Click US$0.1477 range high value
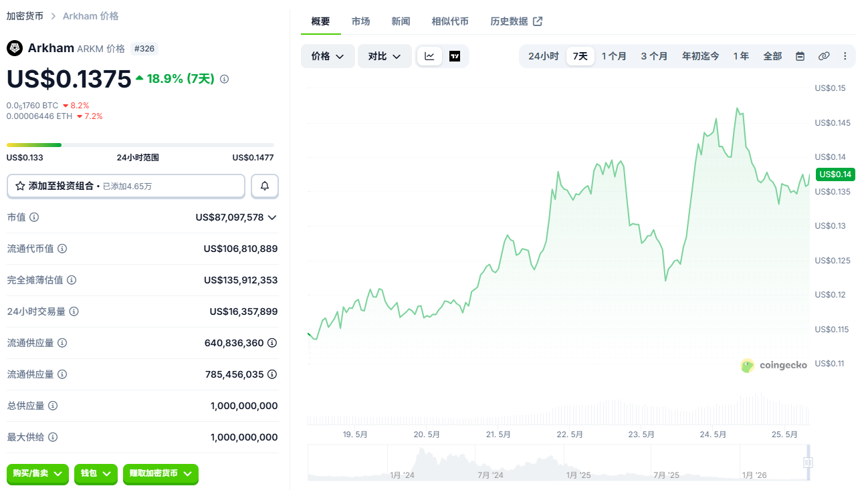Screen dimensions: 868x490 pyautogui.click(x=253, y=158)
